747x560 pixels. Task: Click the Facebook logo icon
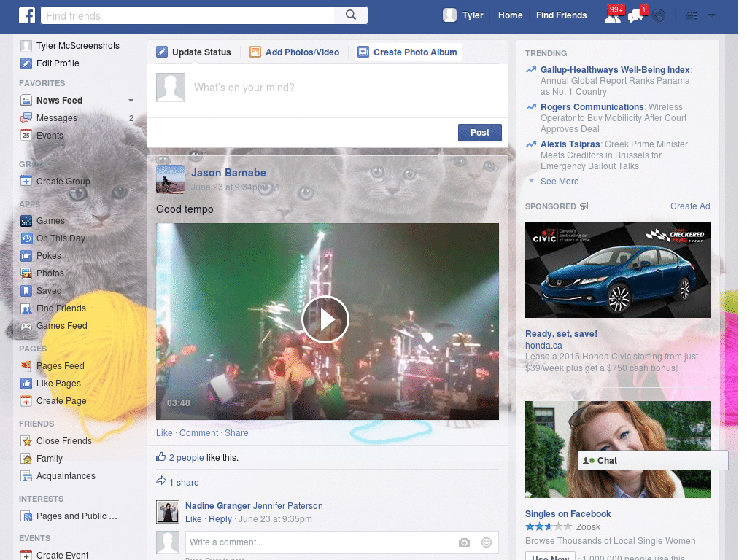(27, 15)
